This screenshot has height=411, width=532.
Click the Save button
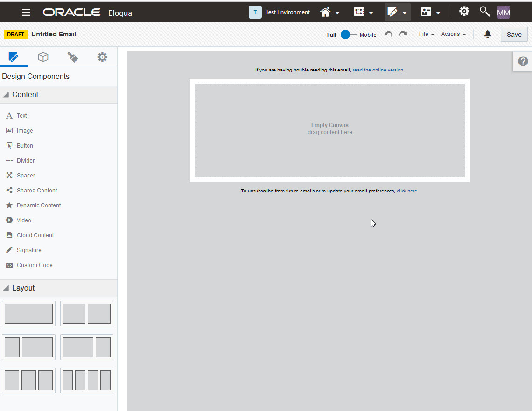pos(514,34)
